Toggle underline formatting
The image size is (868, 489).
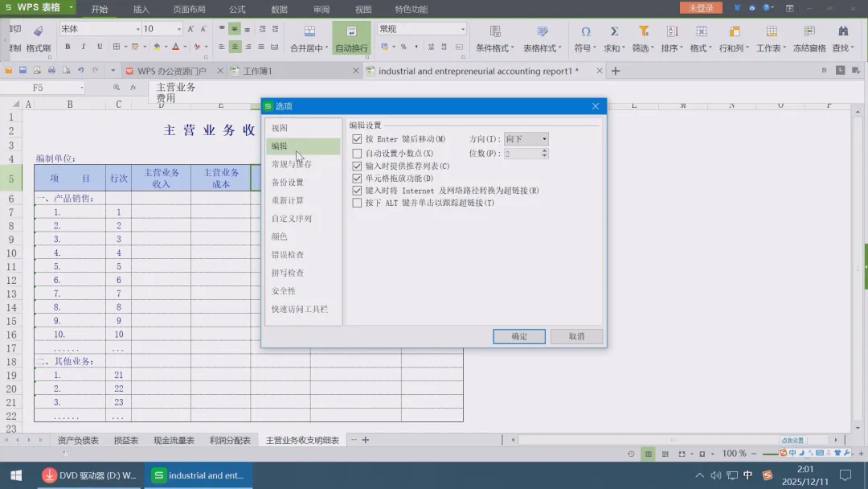[100, 47]
